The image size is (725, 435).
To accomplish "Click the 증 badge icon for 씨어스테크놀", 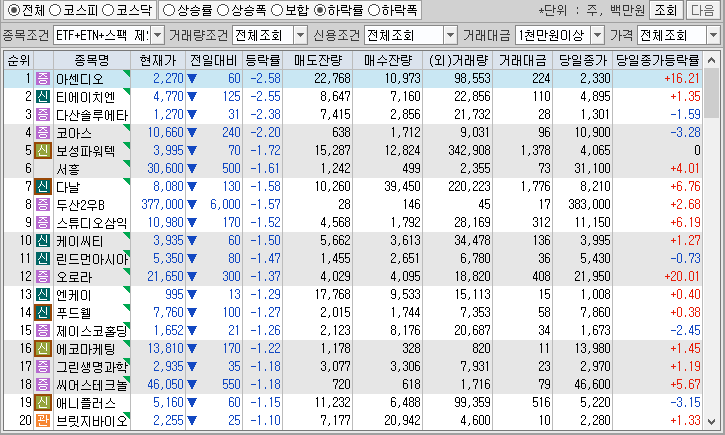I will (x=43, y=385).
